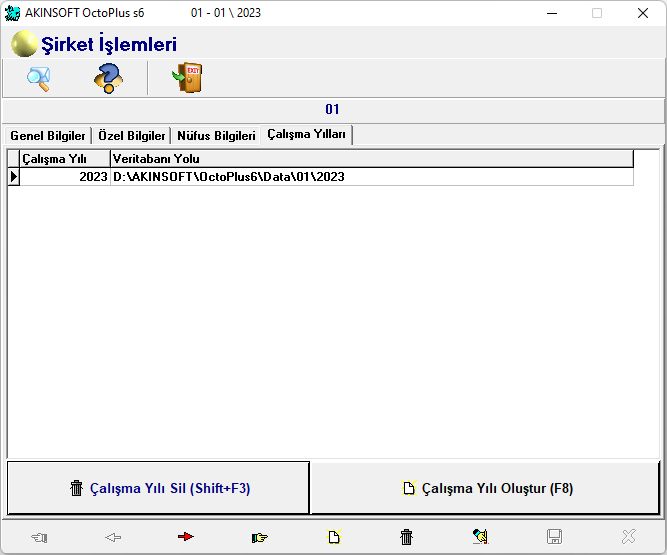Select database path D:\AKINSOFT\OctoPlus6\Data\01\2023 cell

point(372,176)
